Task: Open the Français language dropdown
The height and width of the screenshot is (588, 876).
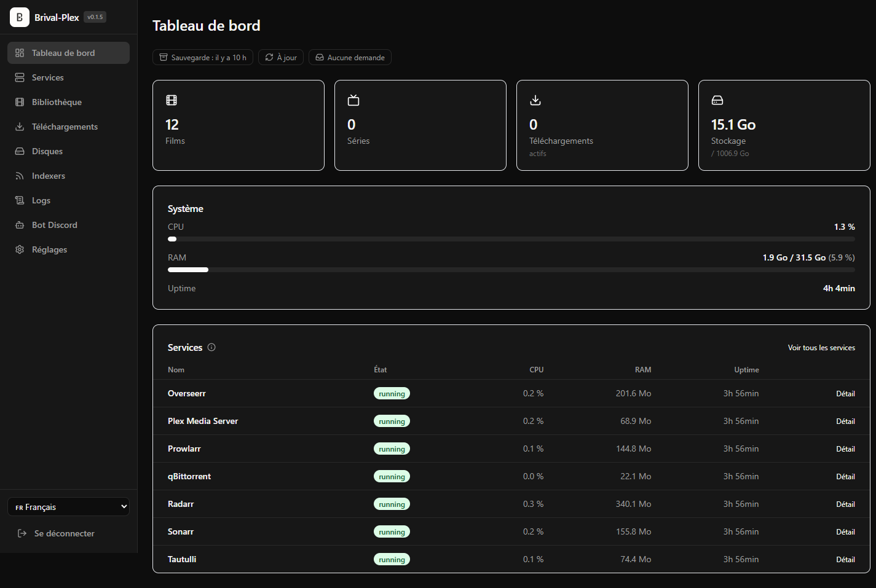Action: [68, 507]
